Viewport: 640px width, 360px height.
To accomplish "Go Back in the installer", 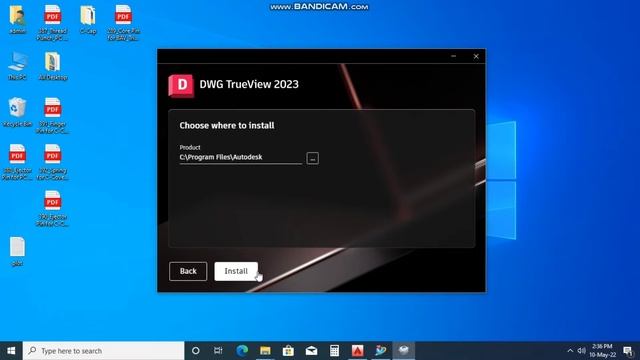I will 188,271.
